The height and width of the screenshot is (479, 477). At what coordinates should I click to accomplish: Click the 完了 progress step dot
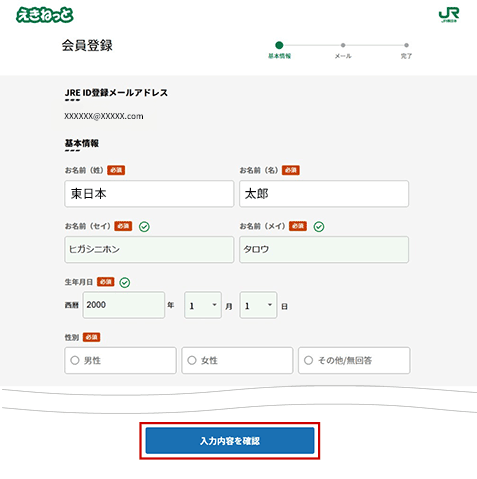click(x=406, y=45)
